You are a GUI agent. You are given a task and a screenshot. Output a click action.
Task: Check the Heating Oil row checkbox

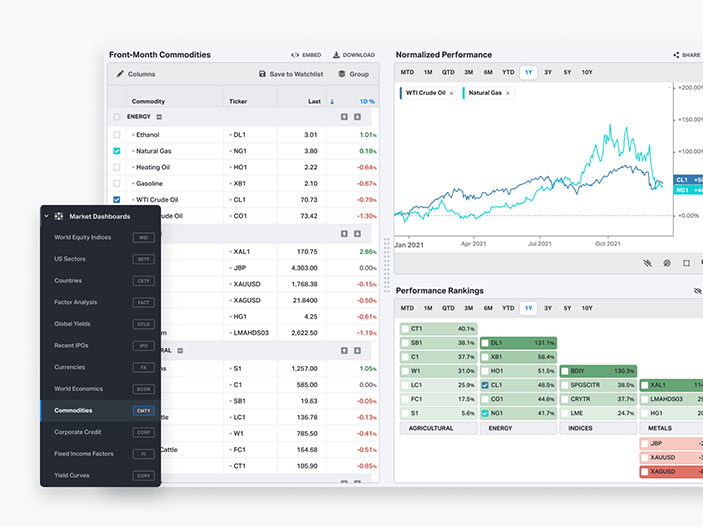[x=117, y=167]
